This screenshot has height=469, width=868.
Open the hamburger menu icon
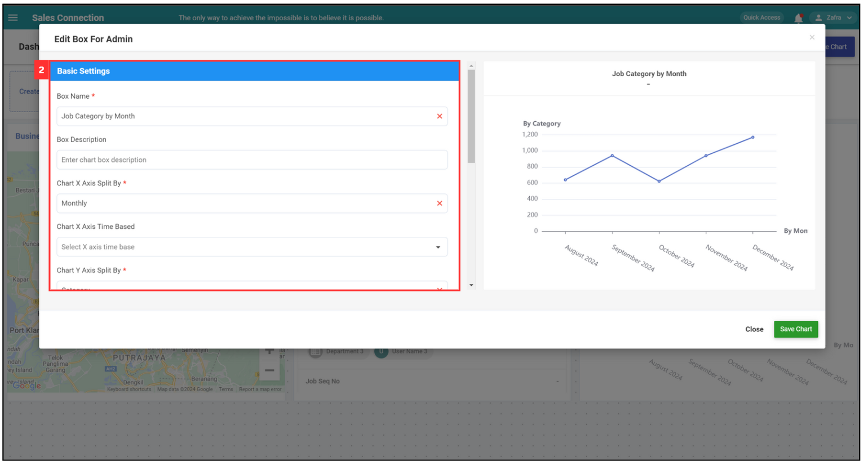13,17
